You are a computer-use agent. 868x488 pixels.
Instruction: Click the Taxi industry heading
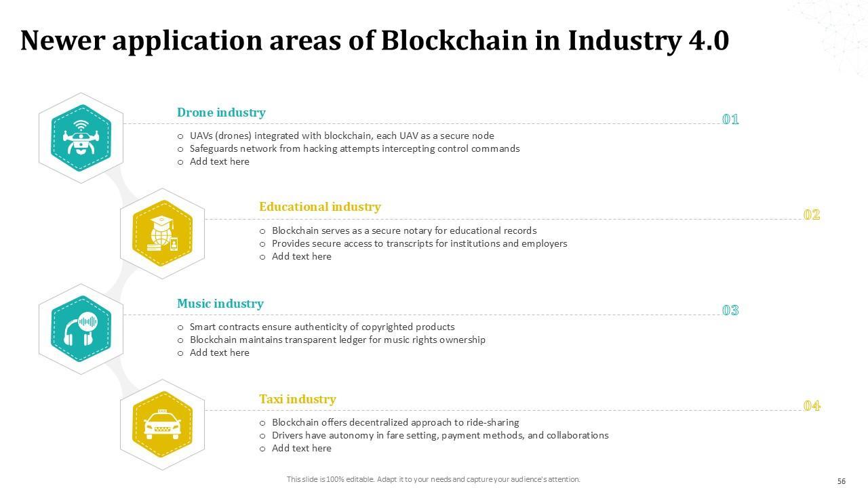[x=297, y=399]
